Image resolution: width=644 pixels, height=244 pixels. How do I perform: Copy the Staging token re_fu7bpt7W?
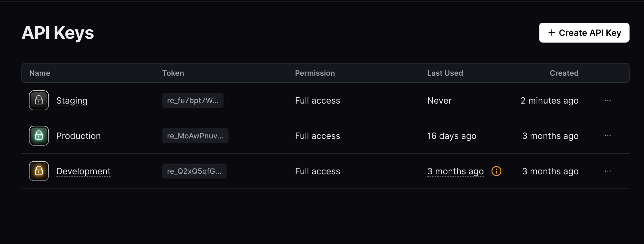click(193, 100)
